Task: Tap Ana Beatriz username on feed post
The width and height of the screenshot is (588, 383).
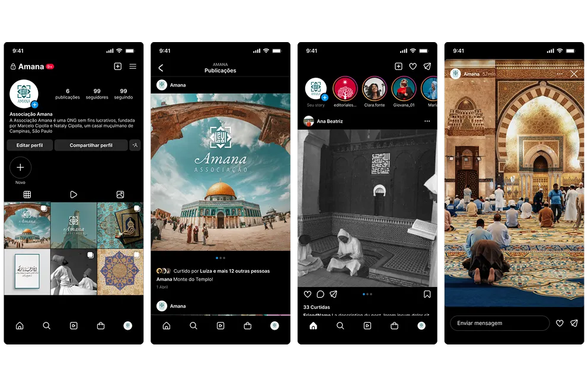Action: click(x=330, y=121)
